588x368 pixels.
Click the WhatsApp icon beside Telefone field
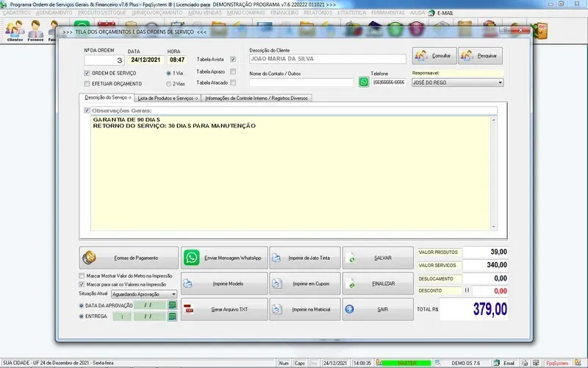(364, 82)
